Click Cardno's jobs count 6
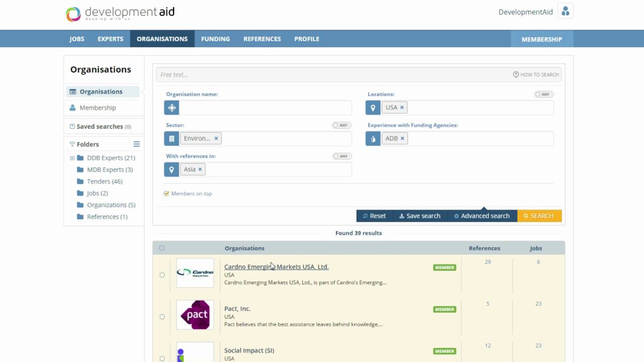This screenshot has height=362, width=644. pos(538,262)
